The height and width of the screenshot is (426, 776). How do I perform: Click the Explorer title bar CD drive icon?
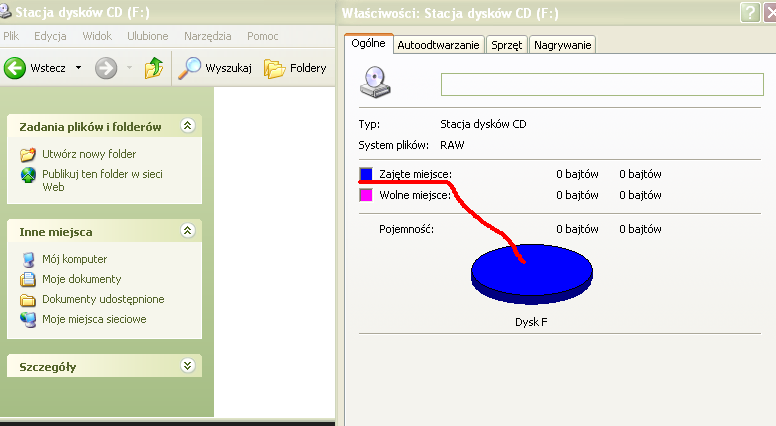click(x=5, y=11)
